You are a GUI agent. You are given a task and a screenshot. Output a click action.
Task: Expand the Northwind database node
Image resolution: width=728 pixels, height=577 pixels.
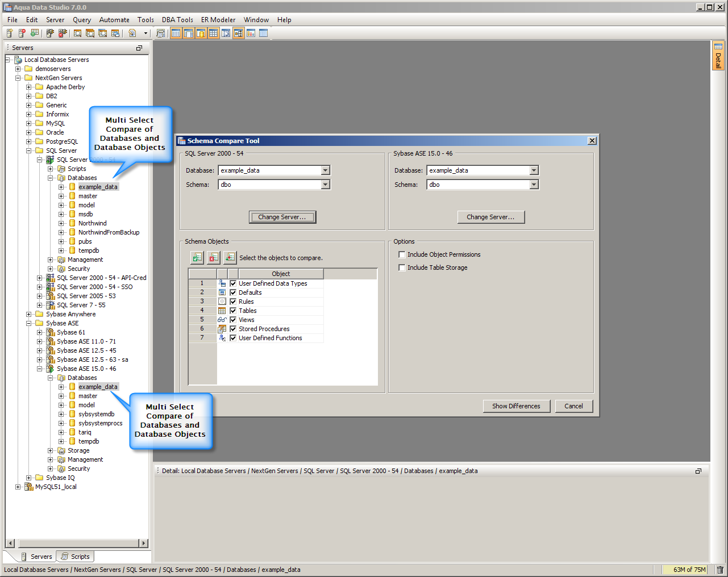(61, 223)
